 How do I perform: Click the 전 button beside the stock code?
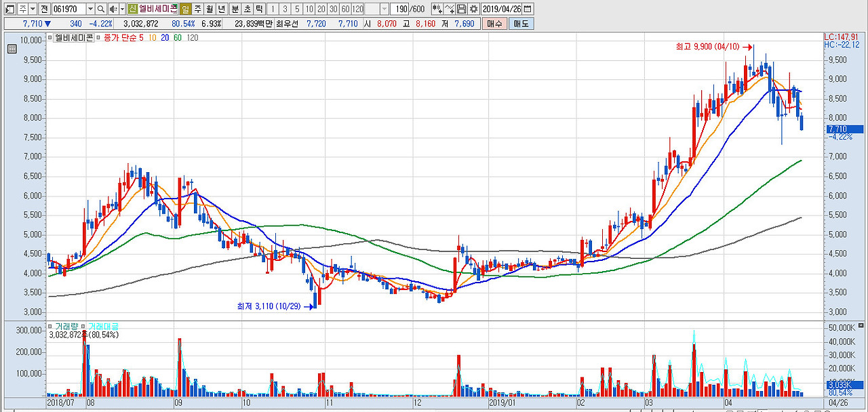pos(44,9)
